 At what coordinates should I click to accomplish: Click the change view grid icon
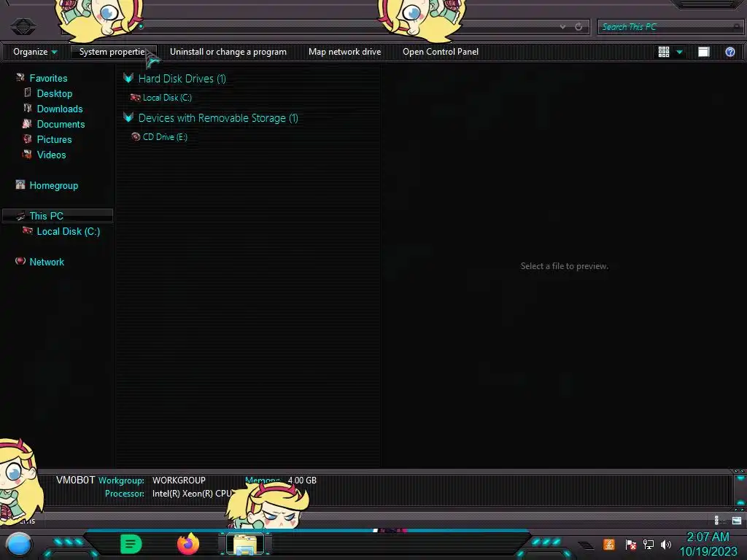(664, 52)
